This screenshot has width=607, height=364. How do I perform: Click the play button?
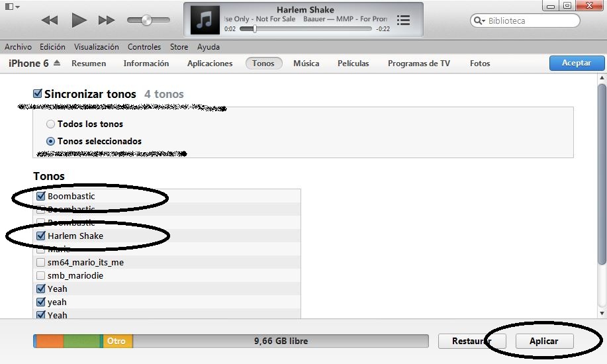click(79, 20)
